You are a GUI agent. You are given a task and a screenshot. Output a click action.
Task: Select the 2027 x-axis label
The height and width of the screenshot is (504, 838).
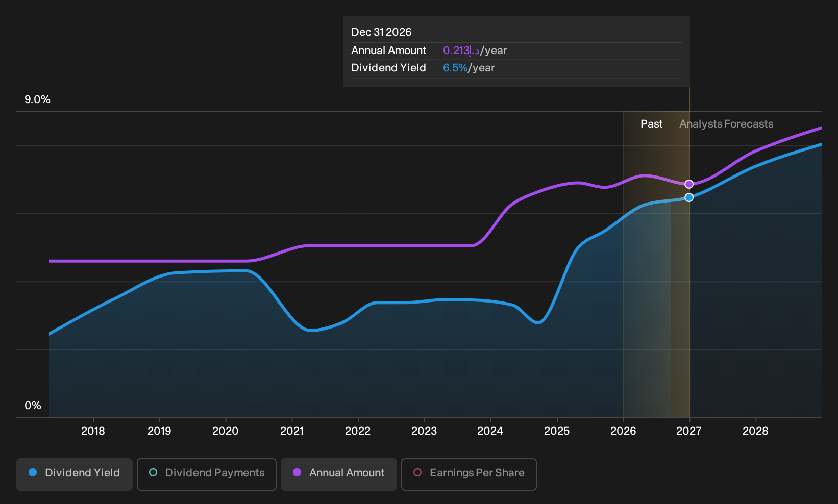tap(689, 431)
